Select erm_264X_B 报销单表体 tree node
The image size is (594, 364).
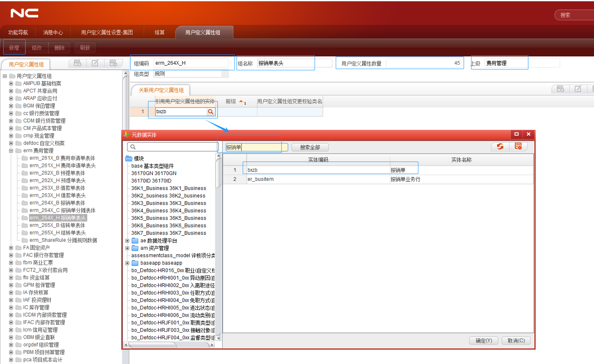[57, 203]
